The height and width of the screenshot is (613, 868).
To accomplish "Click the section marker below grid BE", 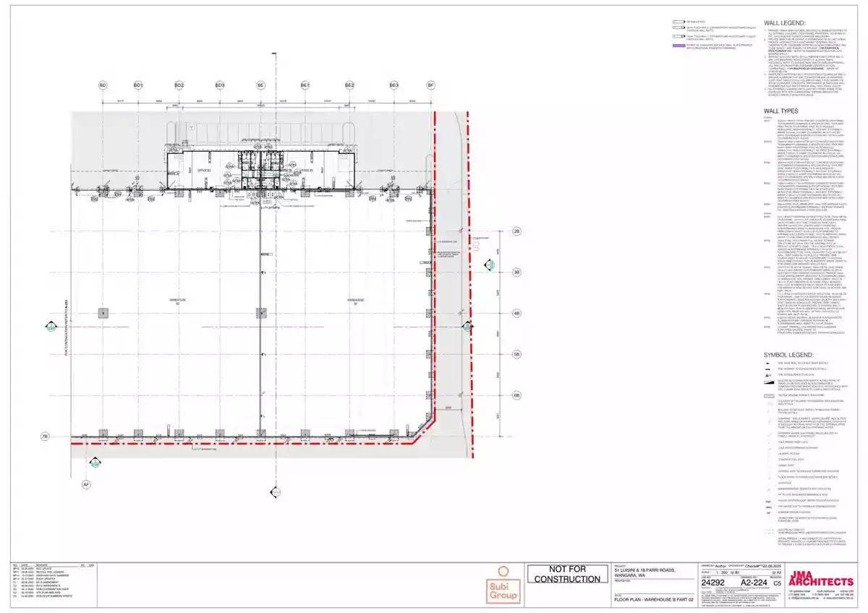I will 276,492.
